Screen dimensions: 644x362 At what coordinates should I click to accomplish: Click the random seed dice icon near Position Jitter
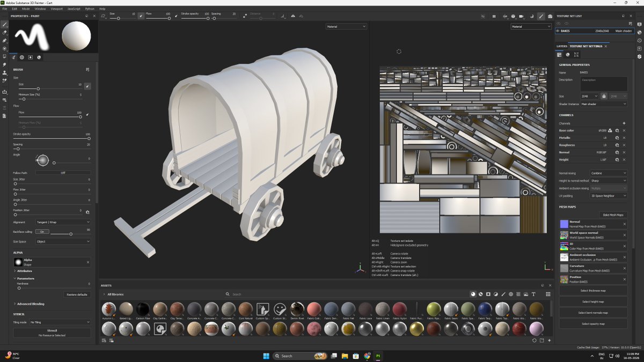coord(87,212)
